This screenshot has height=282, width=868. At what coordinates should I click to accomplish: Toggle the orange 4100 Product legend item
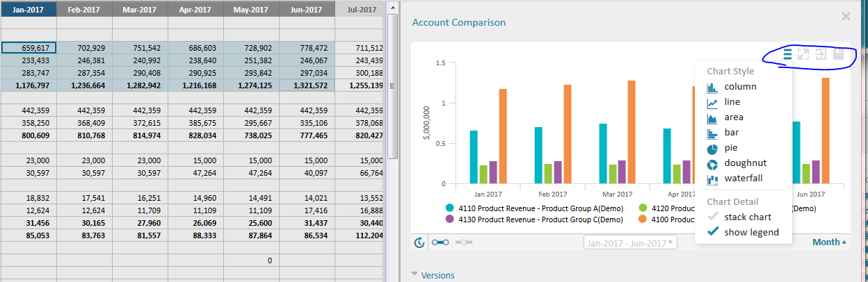coord(666,219)
